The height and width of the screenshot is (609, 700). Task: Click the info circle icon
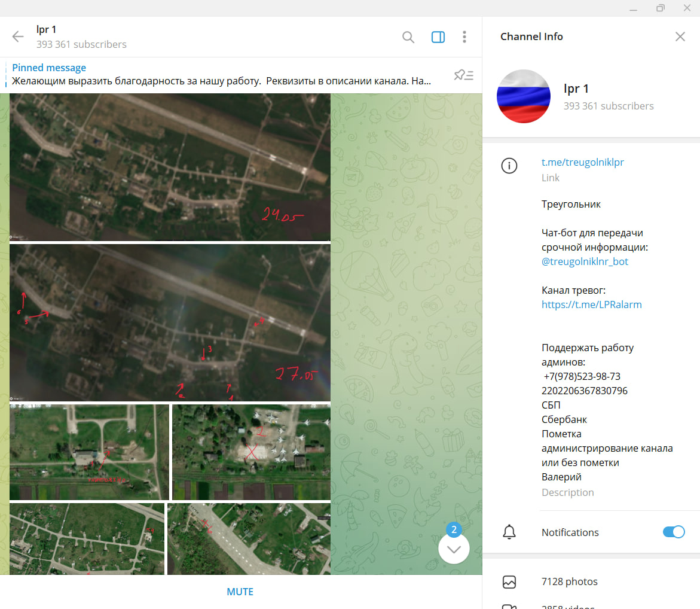pos(509,166)
